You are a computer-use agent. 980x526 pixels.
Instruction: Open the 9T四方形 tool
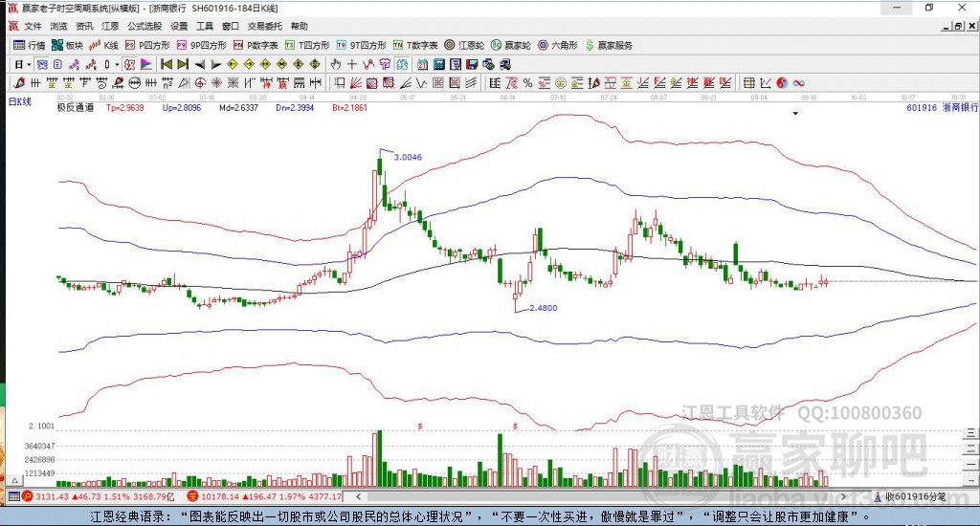click(361, 45)
